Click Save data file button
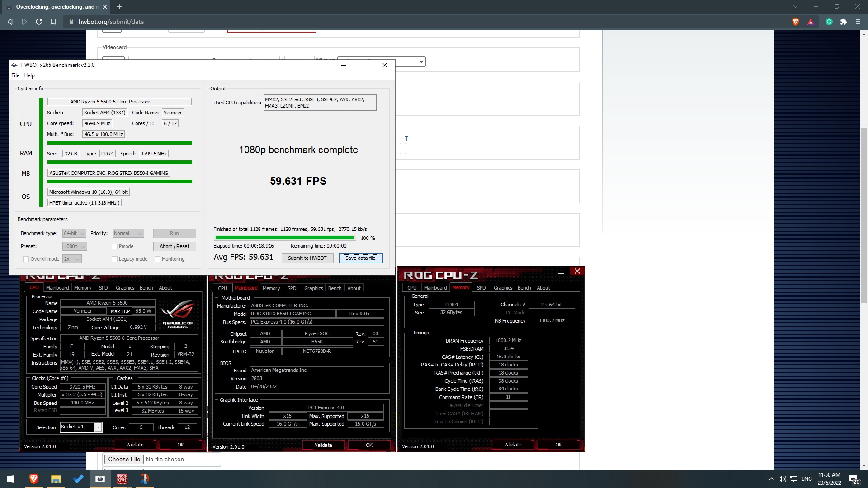 point(360,258)
